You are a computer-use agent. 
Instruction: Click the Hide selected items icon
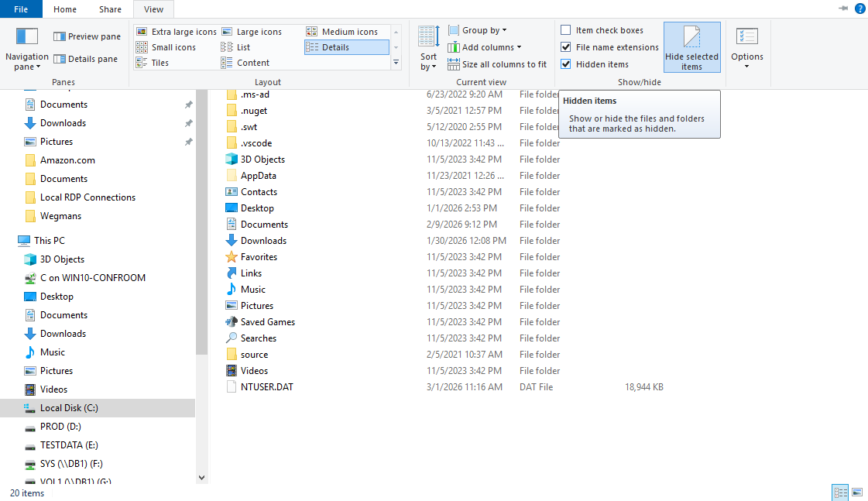pyautogui.click(x=691, y=37)
